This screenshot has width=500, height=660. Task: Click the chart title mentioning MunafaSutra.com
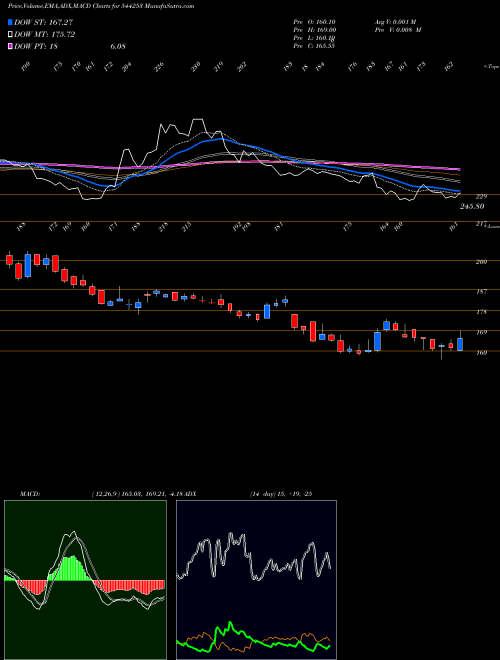[x=101, y=7]
